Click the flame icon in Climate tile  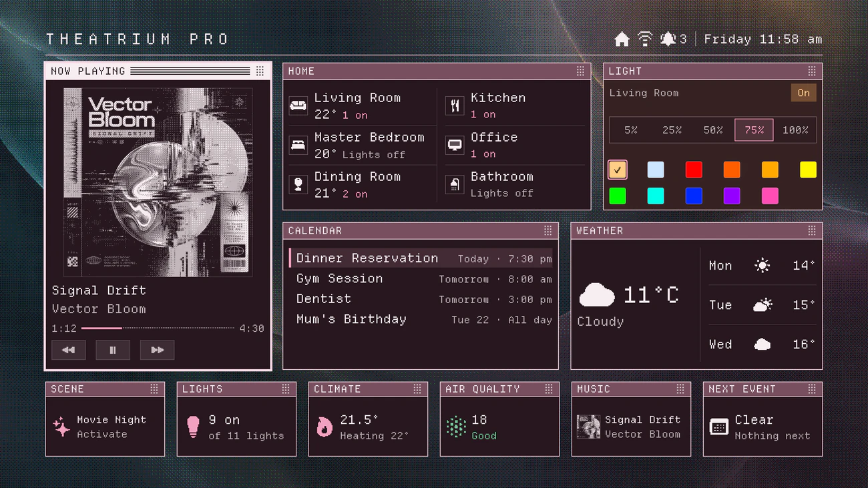[324, 427]
